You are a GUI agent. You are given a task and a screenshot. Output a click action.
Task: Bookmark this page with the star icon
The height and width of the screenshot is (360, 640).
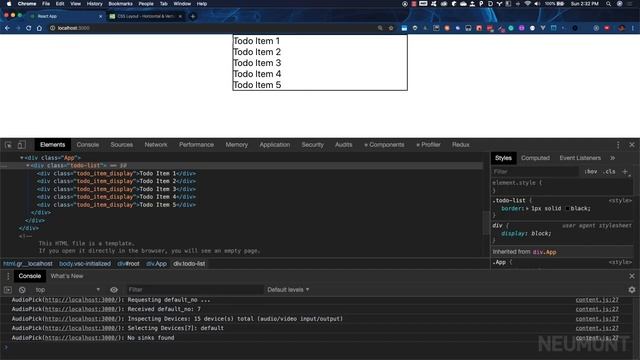tap(391, 28)
